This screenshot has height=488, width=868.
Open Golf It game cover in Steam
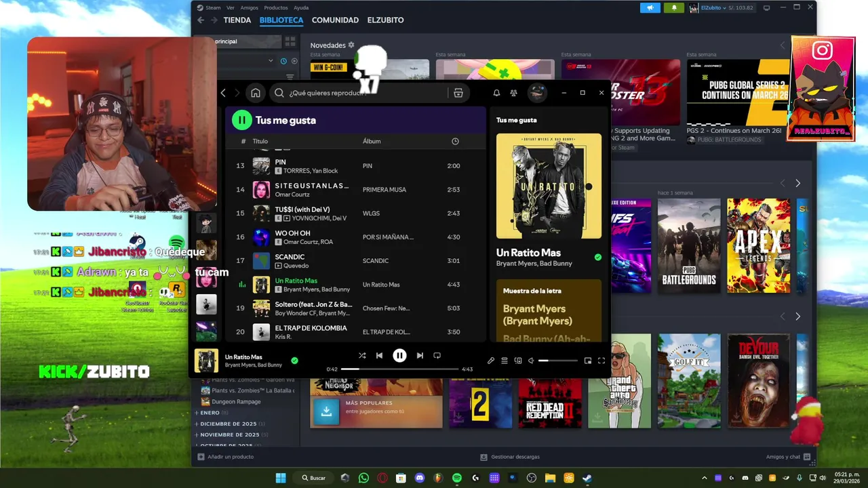pyautogui.click(x=689, y=381)
